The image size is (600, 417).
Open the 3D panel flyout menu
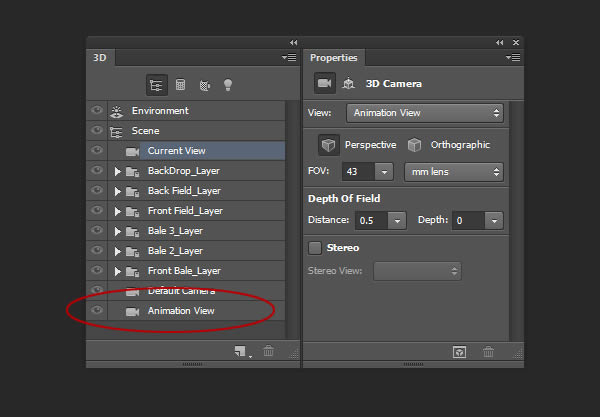click(x=289, y=57)
